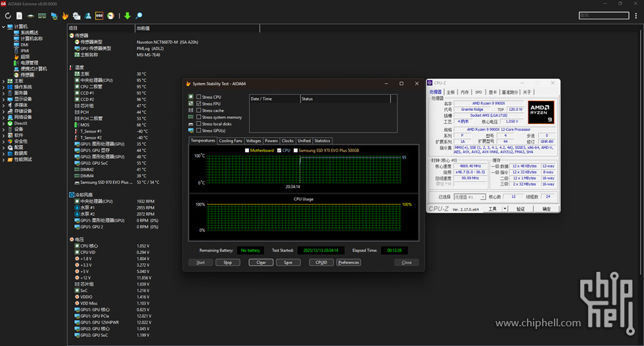Collapse the 计算机 tree node
The image size is (644, 346).
pos(3,27)
